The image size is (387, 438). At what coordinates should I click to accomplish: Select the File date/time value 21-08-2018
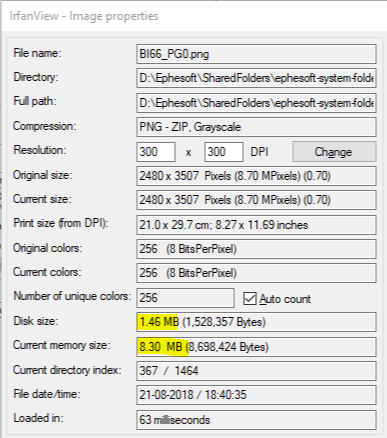coord(256,395)
